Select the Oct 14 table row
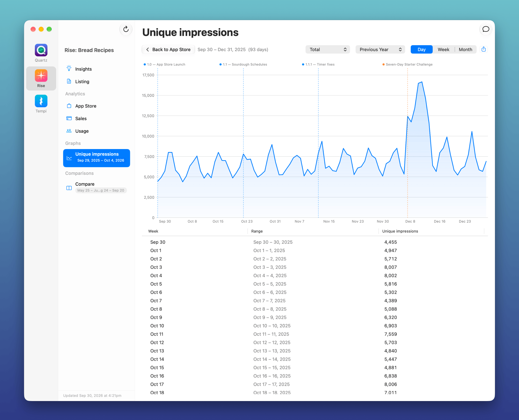519x420 pixels. tap(315, 359)
